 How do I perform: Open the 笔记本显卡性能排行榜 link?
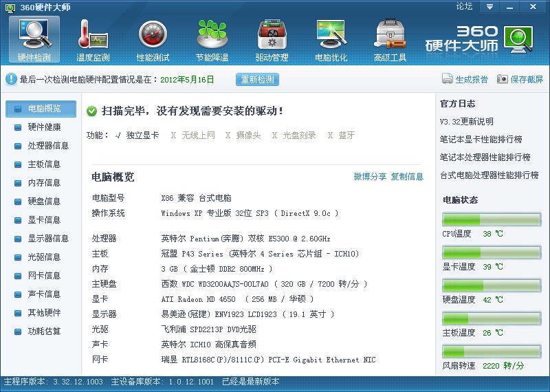coord(481,140)
